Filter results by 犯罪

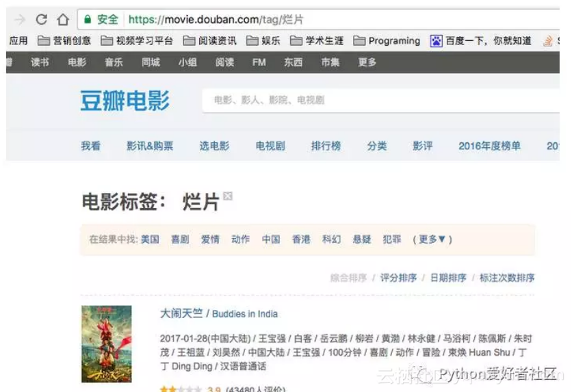tap(392, 239)
